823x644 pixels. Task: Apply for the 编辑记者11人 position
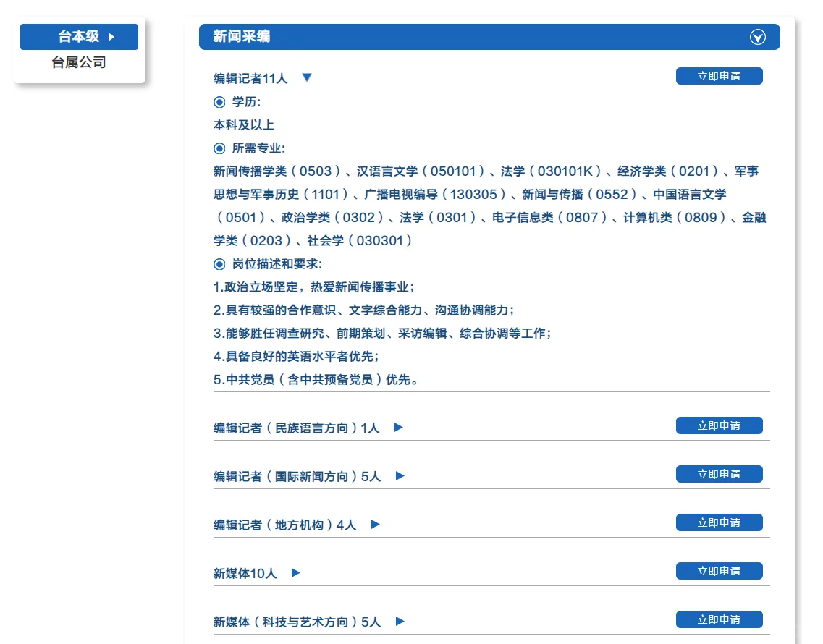click(719, 76)
